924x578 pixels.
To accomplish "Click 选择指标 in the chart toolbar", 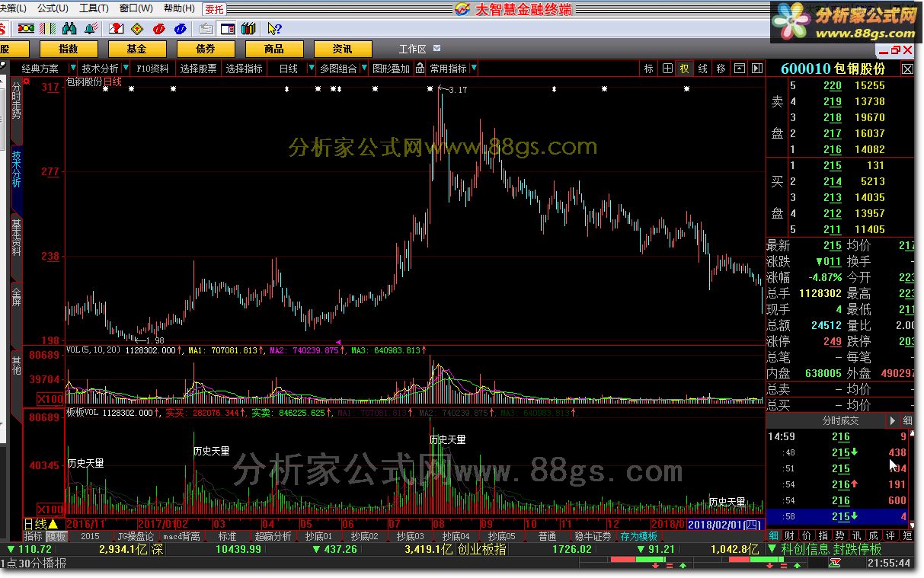I will click(x=245, y=69).
